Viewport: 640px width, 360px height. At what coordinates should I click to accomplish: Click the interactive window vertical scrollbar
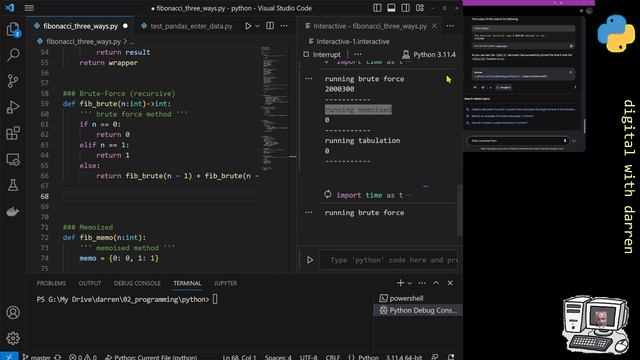(459, 210)
